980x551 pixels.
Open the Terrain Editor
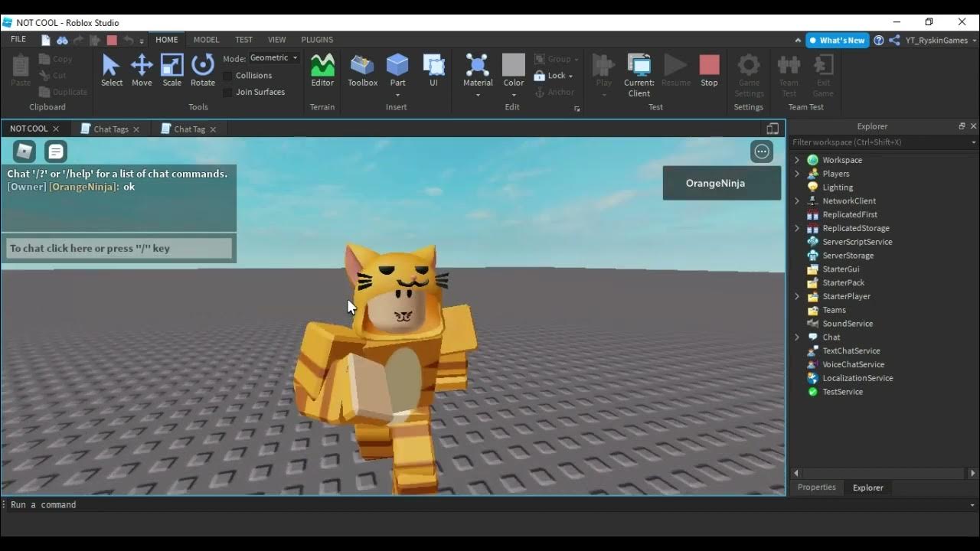pos(322,70)
